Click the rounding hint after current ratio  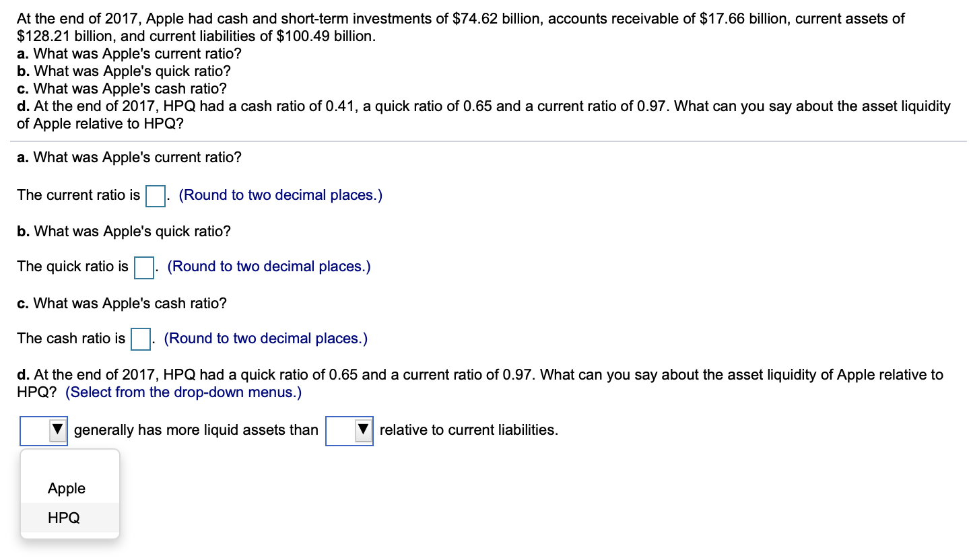coord(280,195)
